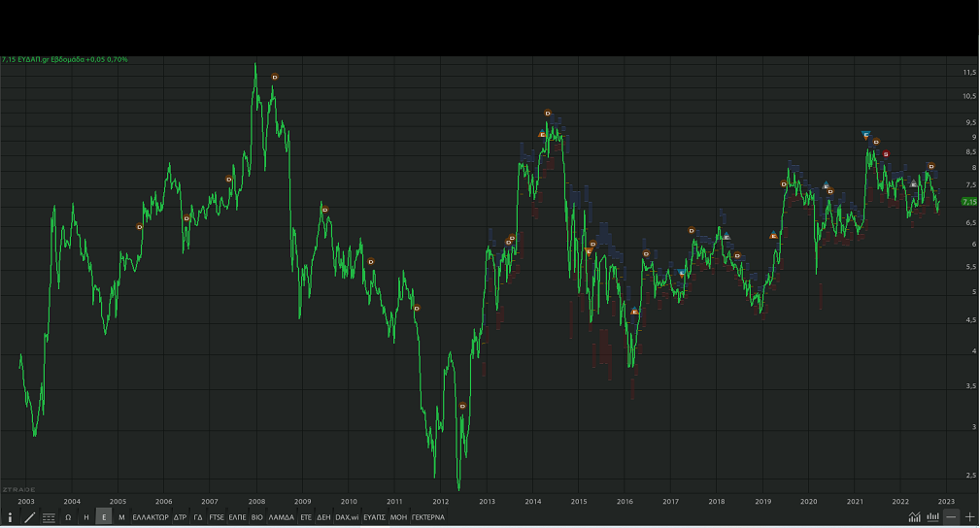Load the ΕΛΛΑΚΤΩΡ symbol
The height and width of the screenshot is (528, 980).
pos(151,517)
